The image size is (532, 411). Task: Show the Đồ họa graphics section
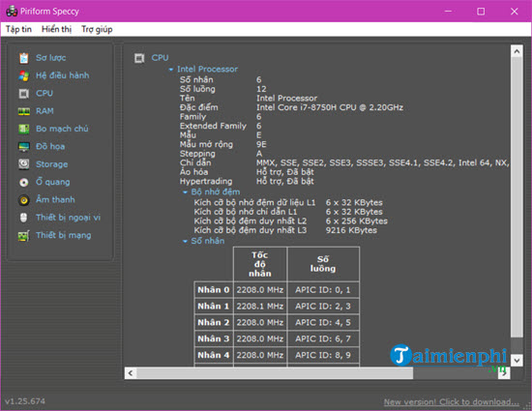coord(50,146)
